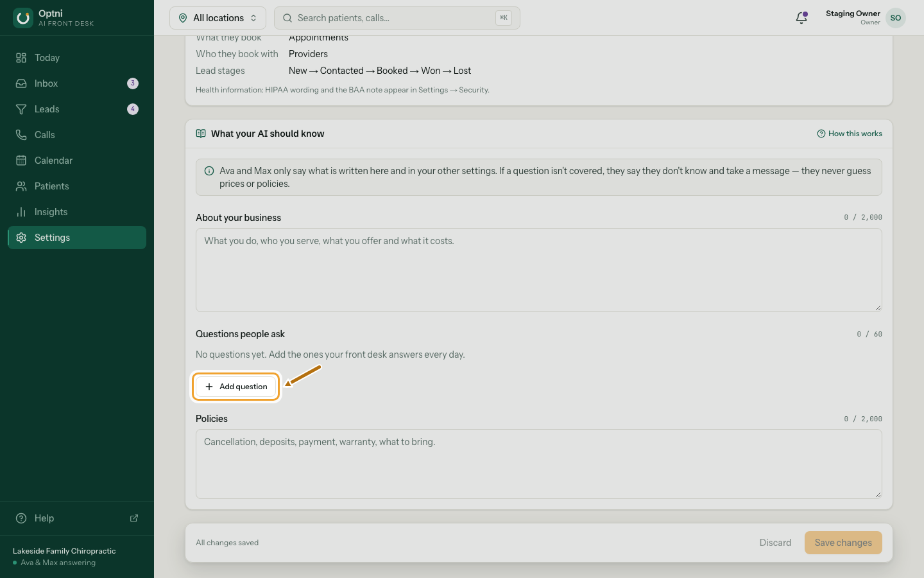Viewport: 924px width, 578px height.
Task: Click the Insights bar chart icon
Action: (x=21, y=212)
